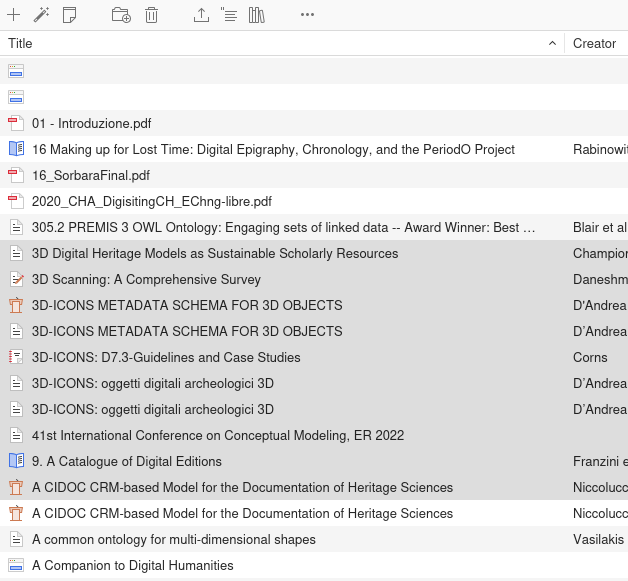Select 3D Scanning: A Comprehensive Survey entry
This screenshot has width=628, height=581.
point(146,280)
